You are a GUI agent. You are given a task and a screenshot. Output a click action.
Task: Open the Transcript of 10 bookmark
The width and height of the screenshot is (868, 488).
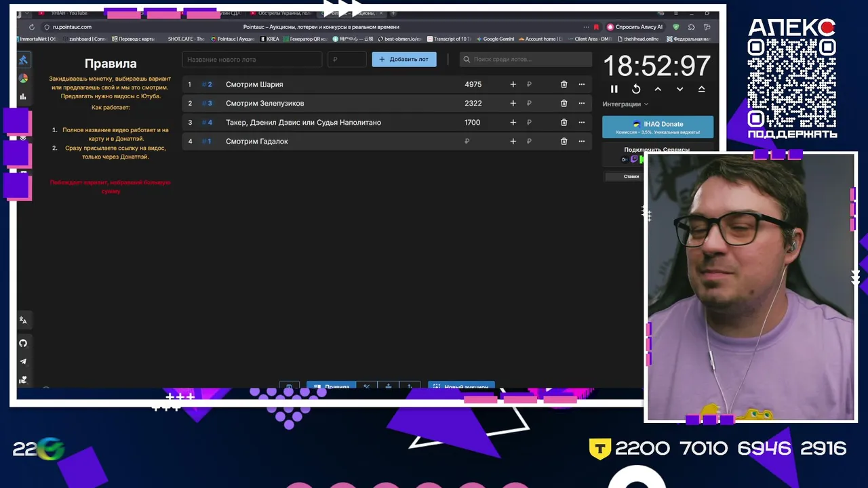click(448, 39)
